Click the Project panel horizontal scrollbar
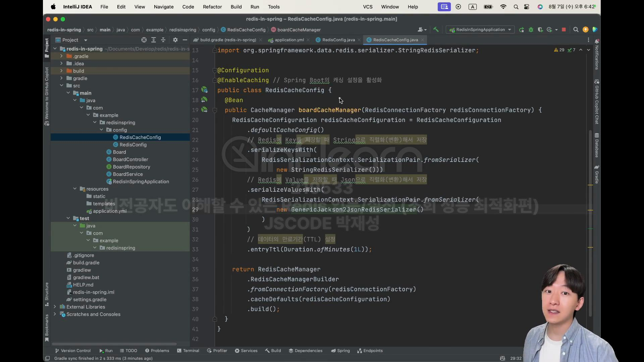644x362 pixels. click(x=114, y=344)
